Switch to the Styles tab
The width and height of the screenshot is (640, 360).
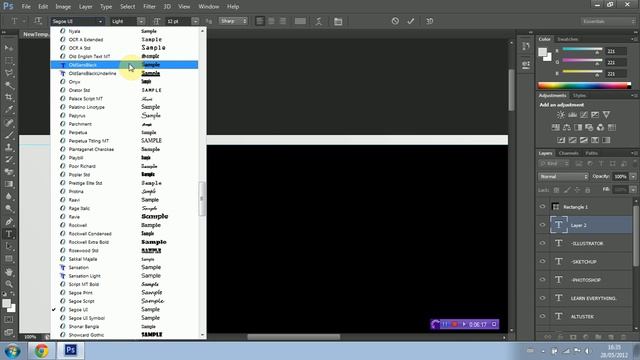pos(579,96)
